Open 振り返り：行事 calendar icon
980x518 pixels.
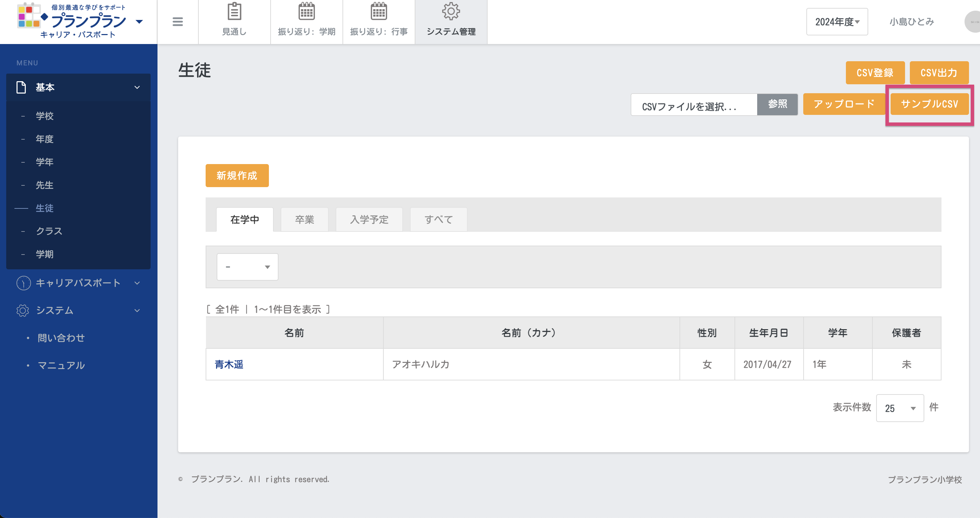(x=379, y=12)
